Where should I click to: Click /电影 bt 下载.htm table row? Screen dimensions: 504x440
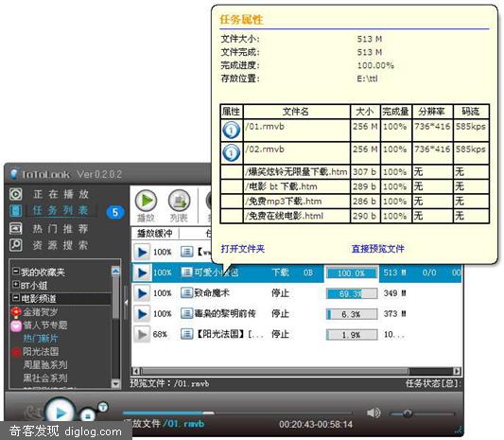(x=355, y=186)
